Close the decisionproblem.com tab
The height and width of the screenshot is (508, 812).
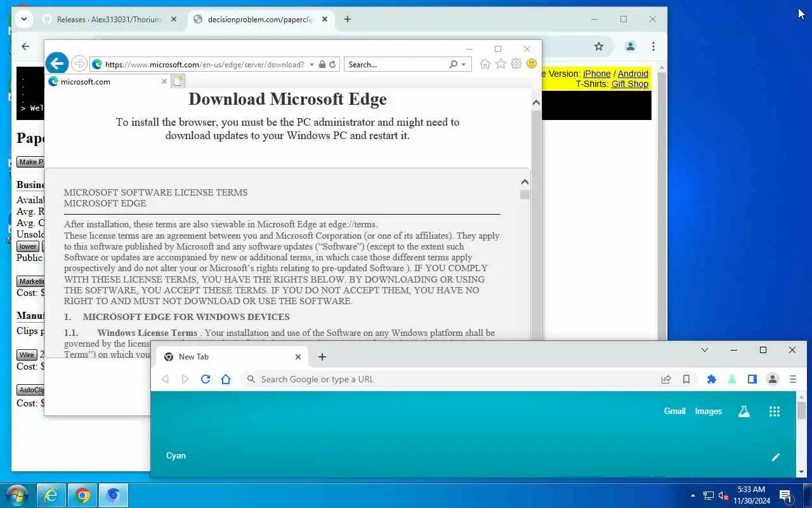325,19
